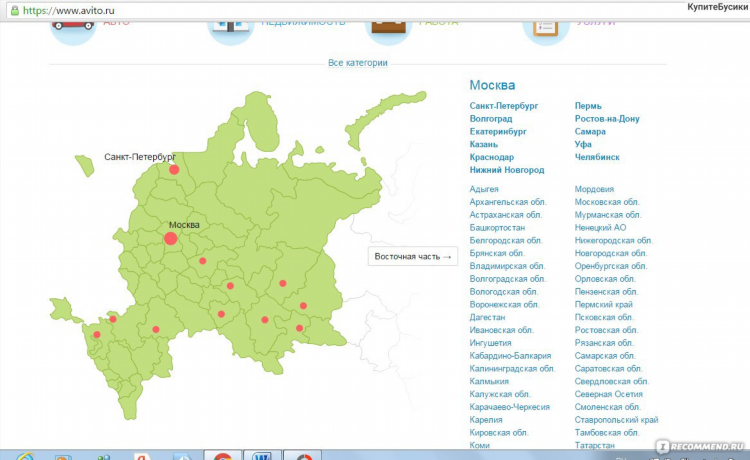Open the Уфа city link

[x=583, y=144]
